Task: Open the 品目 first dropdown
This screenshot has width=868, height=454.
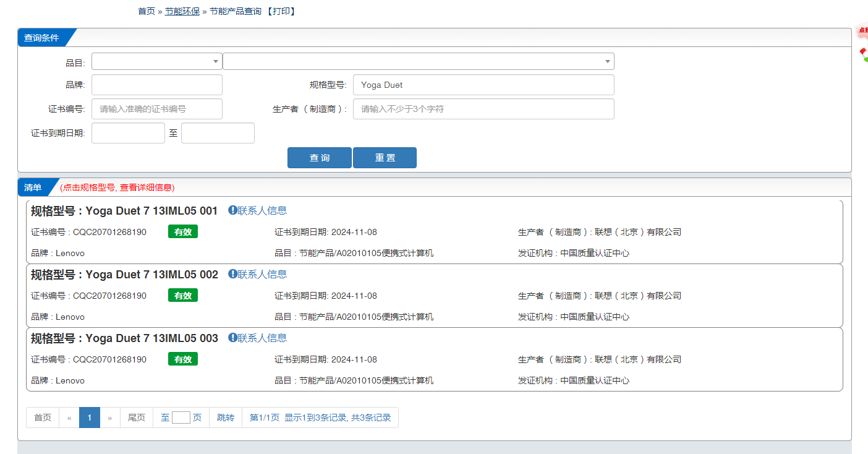Action: coord(157,61)
